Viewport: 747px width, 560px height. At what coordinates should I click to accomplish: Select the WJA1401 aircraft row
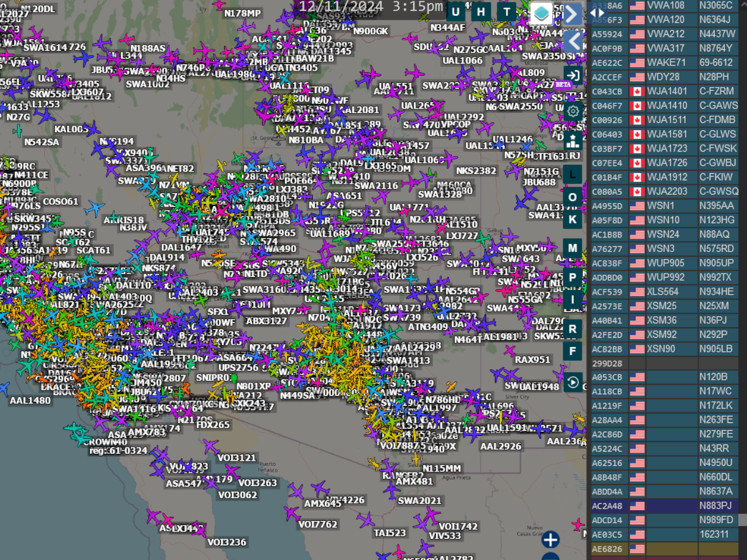tap(664, 91)
